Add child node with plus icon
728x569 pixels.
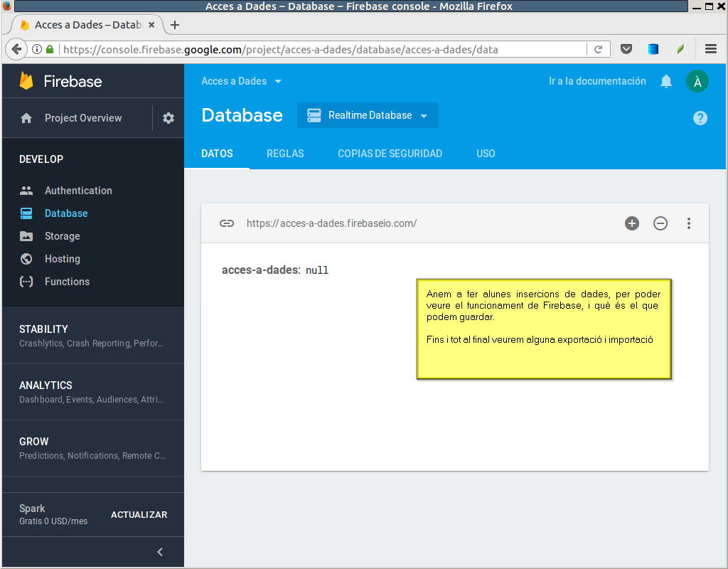(x=632, y=223)
